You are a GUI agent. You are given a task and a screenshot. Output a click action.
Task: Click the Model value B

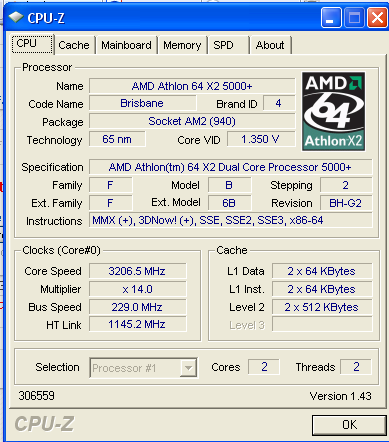229,185
